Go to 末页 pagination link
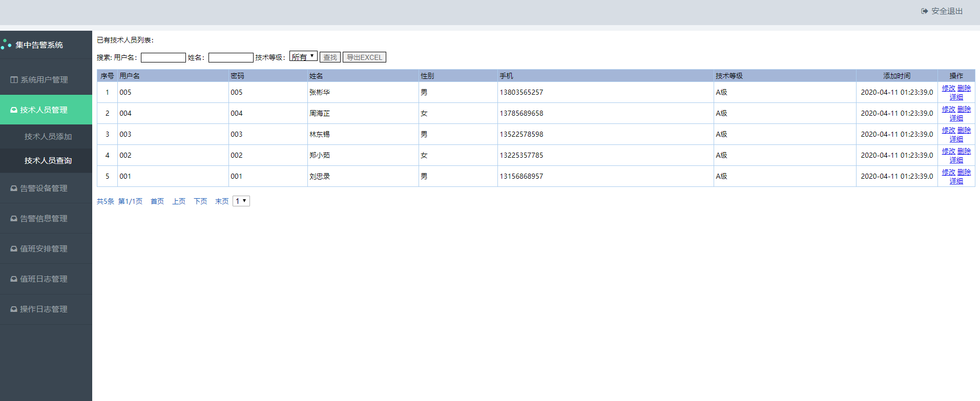 (222, 202)
